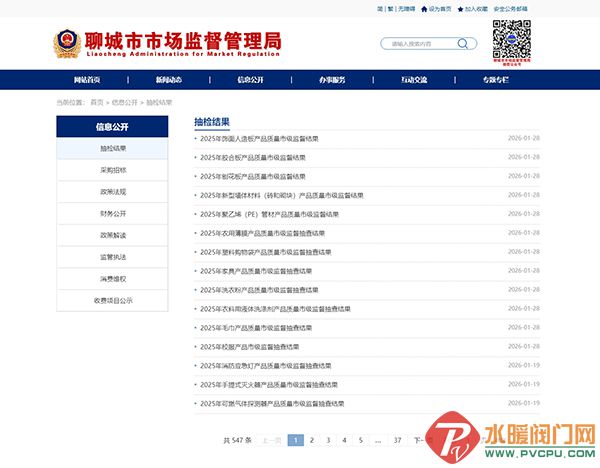Select 收费项目公示 in the sidebar
600x468 pixels.
pyautogui.click(x=113, y=300)
